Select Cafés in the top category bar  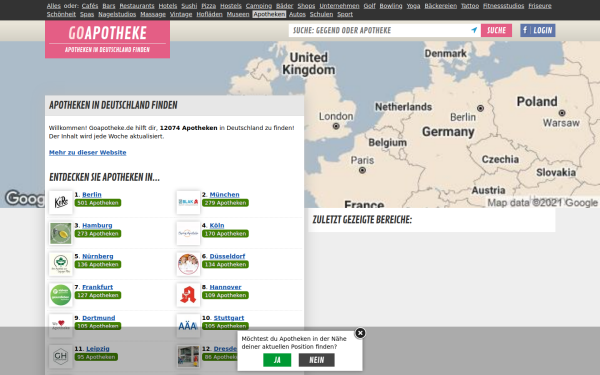point(90,6)
